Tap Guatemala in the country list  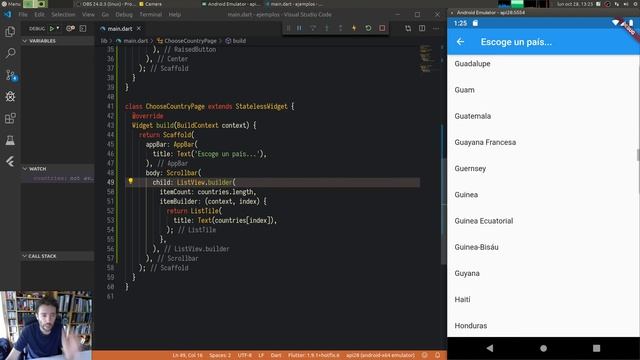473,116
